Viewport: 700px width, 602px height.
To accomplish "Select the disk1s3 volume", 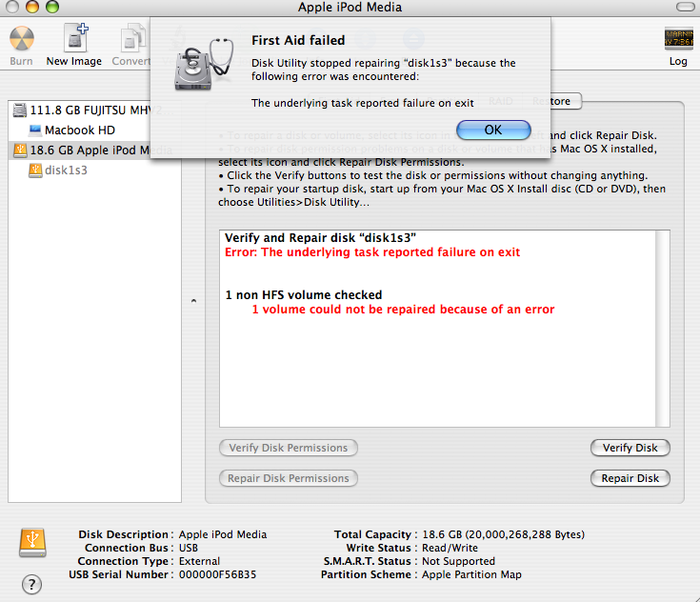I will (58, 171).
